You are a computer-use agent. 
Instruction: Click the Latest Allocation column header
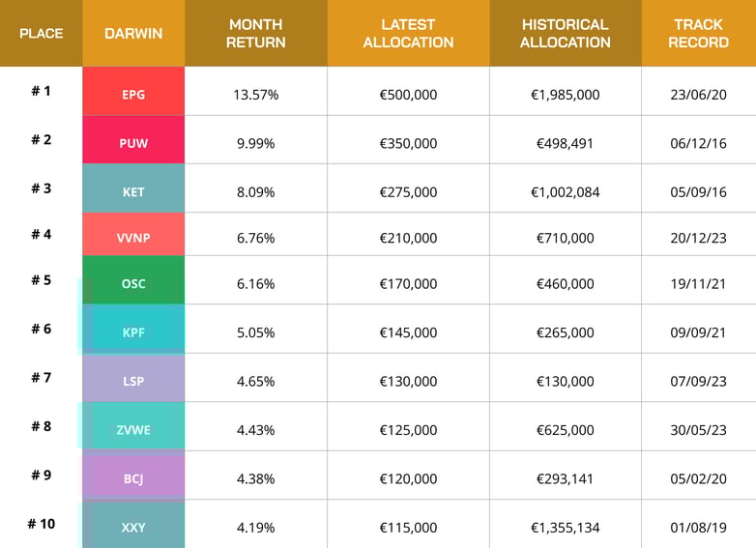click(x=408, y=33)
